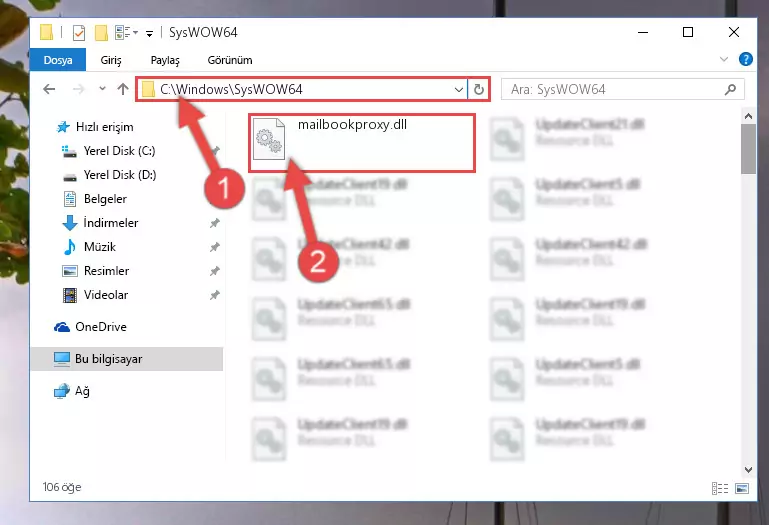Viewport: 769px width, 525px height.
Task: Open the Paylaş ribbon tab
Action: click(x=165, y=60)
